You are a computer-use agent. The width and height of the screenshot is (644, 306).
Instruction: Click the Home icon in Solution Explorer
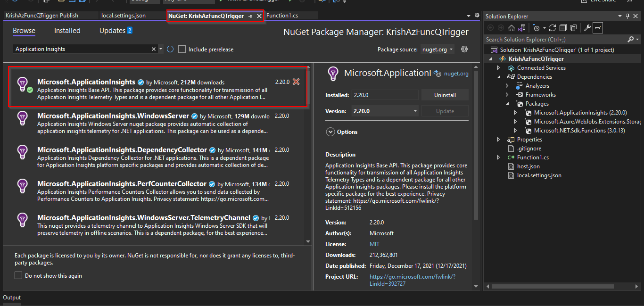(x=512, y=28)
